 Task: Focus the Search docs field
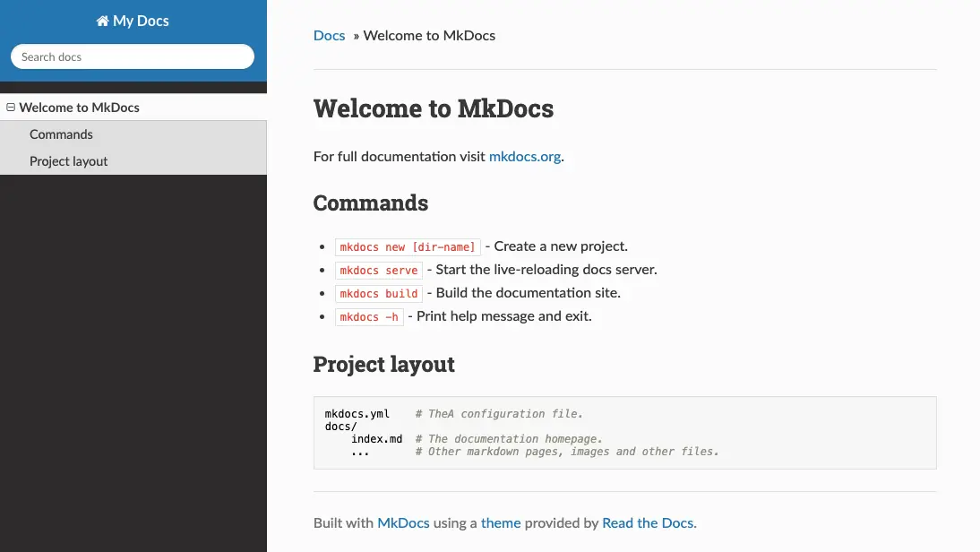(x=133, y=56)
